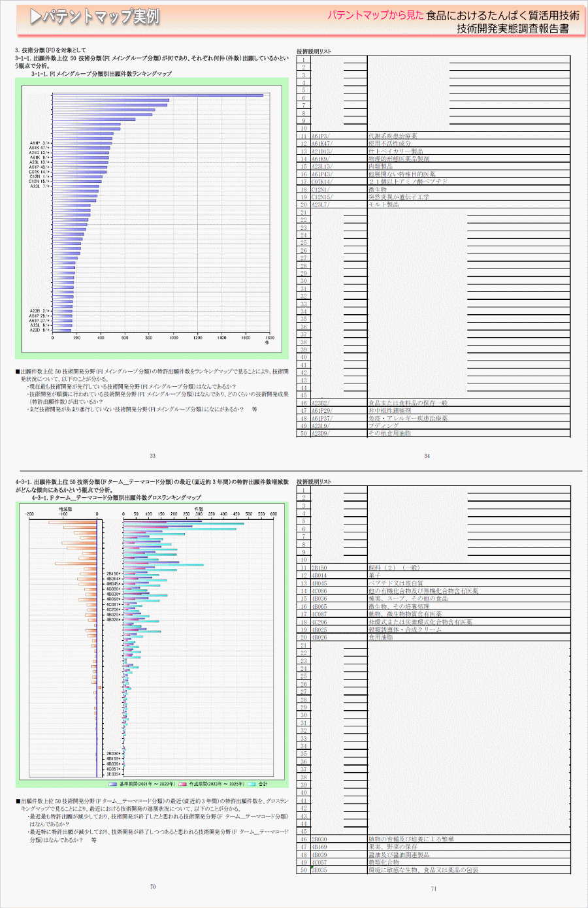Click the C12N15/ code in the upper table
Image resolution: width=588 pixels, height=908 pixels.
(321, 197)
